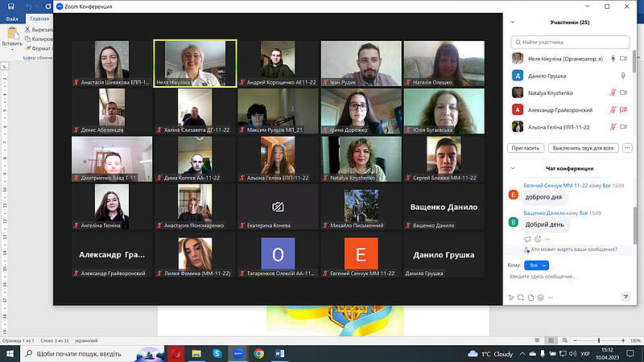This screenshot has height=362, width=644.
Task: Click the Save icon in Word's quick access toolbar
Action: click(x=11, y=6)
